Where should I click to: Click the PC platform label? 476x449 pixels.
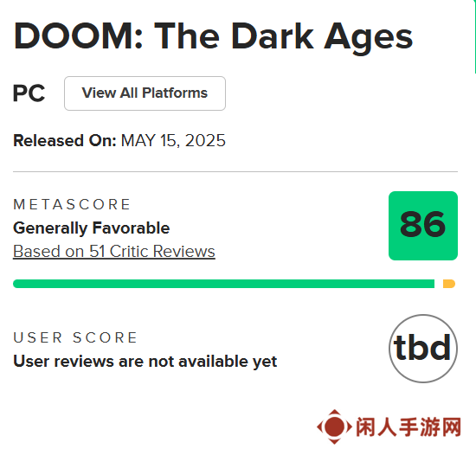pos(29,93)
